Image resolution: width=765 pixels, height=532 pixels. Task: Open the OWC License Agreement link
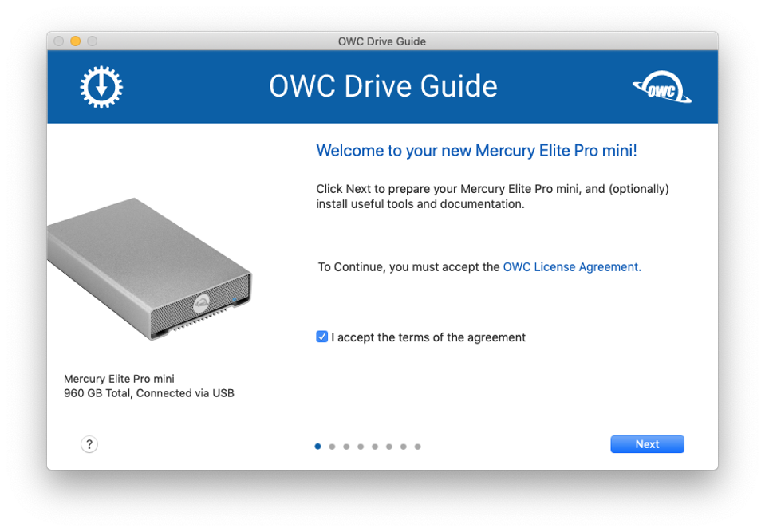(571, 267)
